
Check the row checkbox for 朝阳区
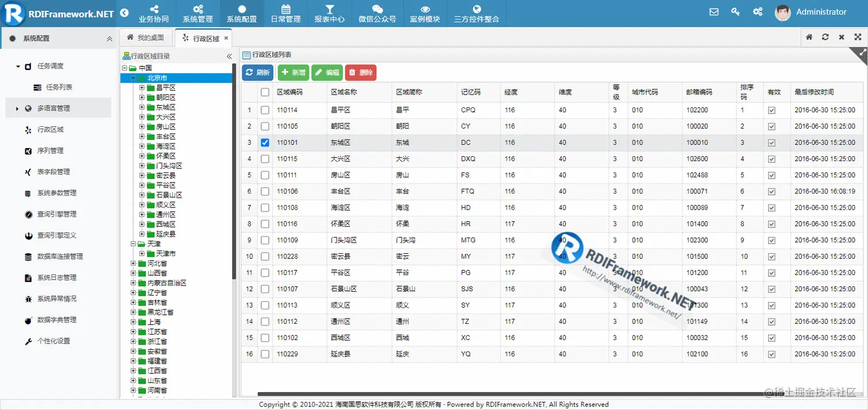point(265,126)
